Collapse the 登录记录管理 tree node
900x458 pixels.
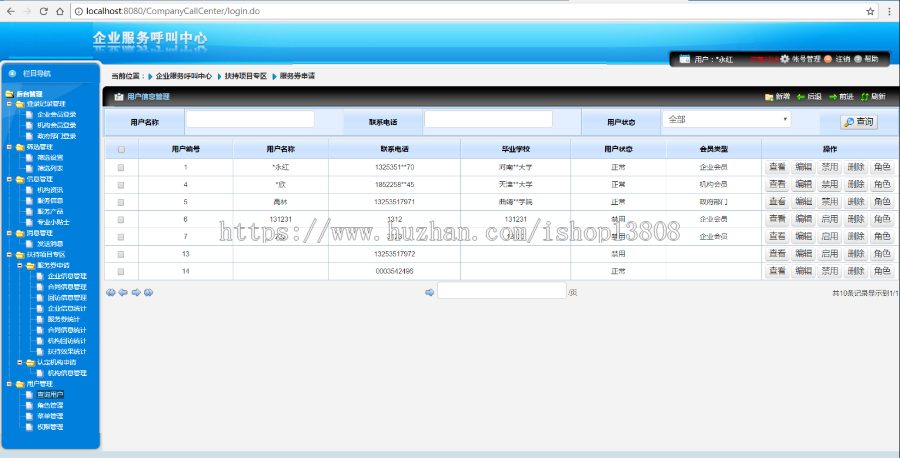9,104
